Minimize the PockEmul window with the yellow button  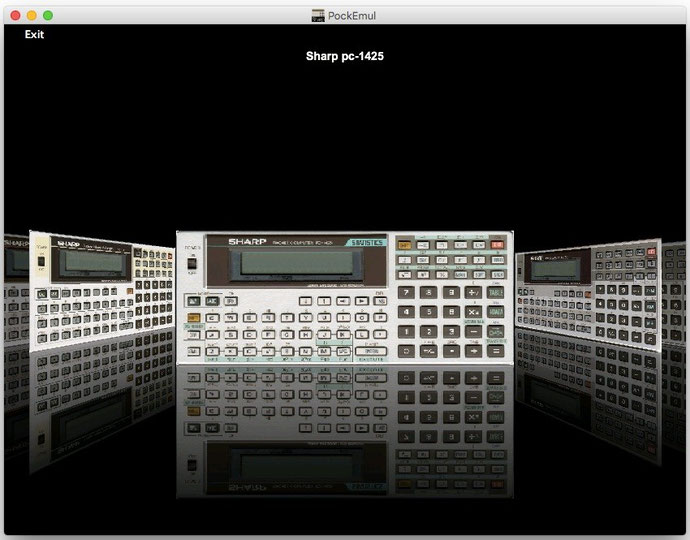pos(32,15)
